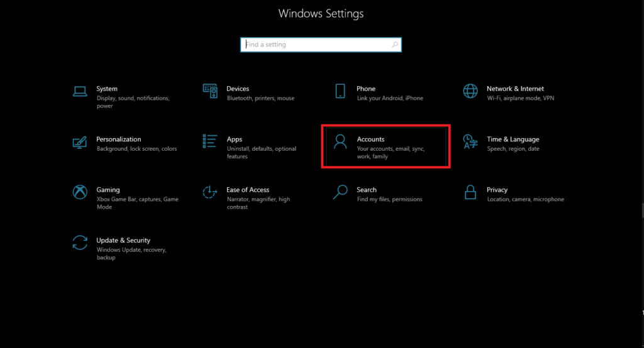Go to Network & Internet heading
Viewport: 644px width, 348px height.
515,89
